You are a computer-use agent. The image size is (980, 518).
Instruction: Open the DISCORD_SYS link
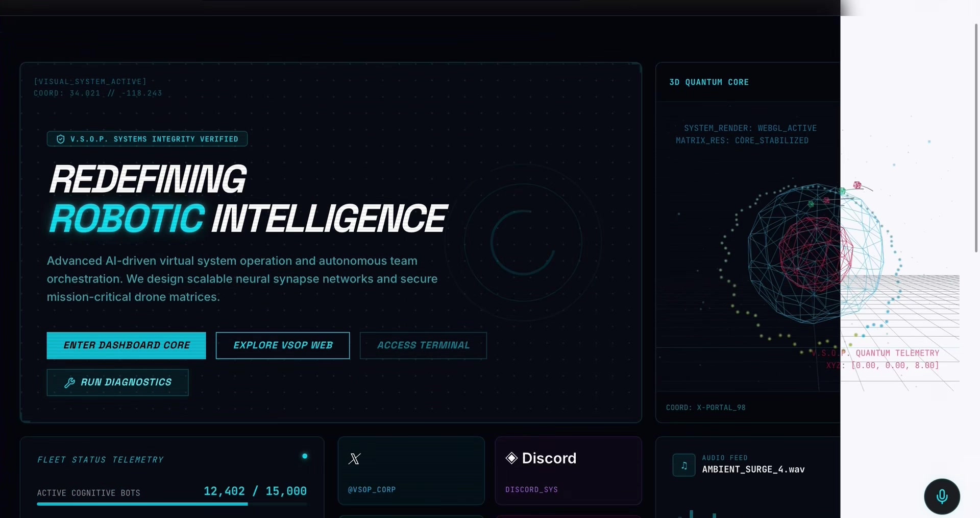pos(531,489)
